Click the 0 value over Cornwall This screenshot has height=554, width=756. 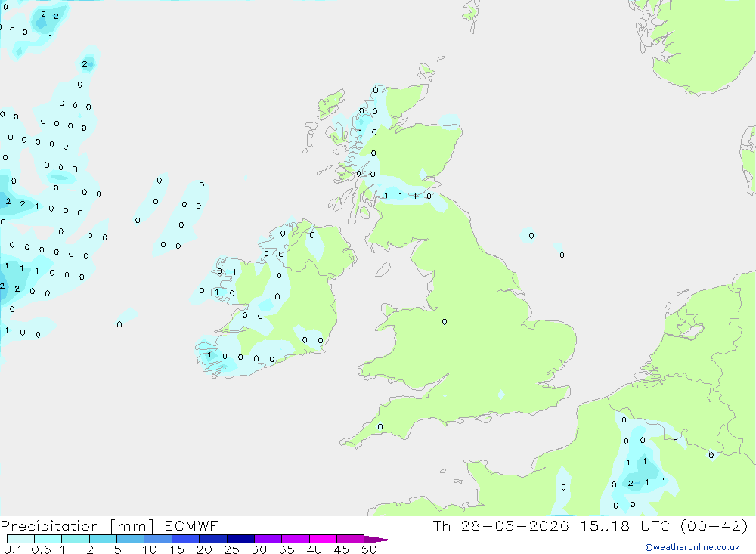click(x=380, y=427)
